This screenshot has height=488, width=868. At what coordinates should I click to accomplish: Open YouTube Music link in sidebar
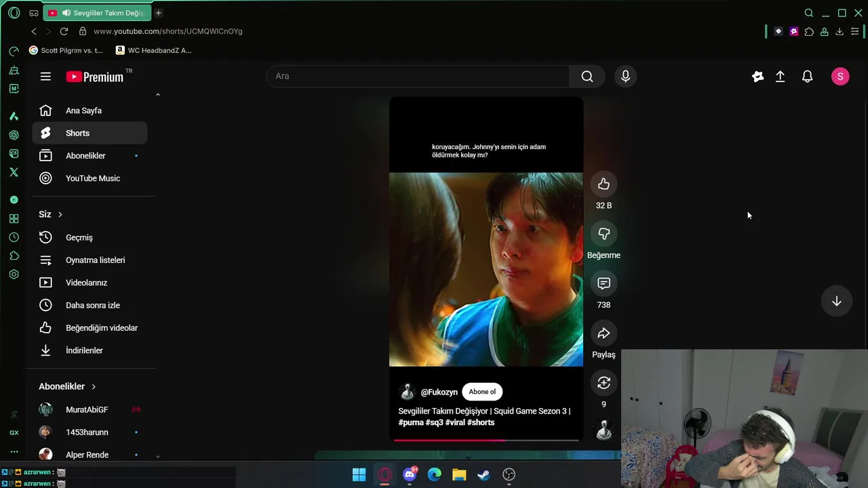pyautogui.click(x=90, y=178)
